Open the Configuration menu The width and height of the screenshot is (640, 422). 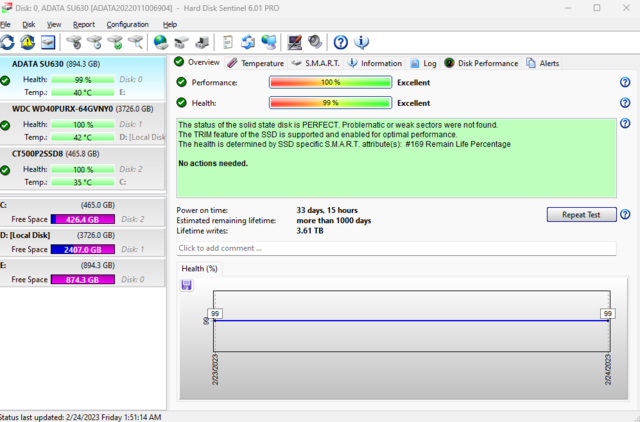pyautogui.click(x=127, y=24)
